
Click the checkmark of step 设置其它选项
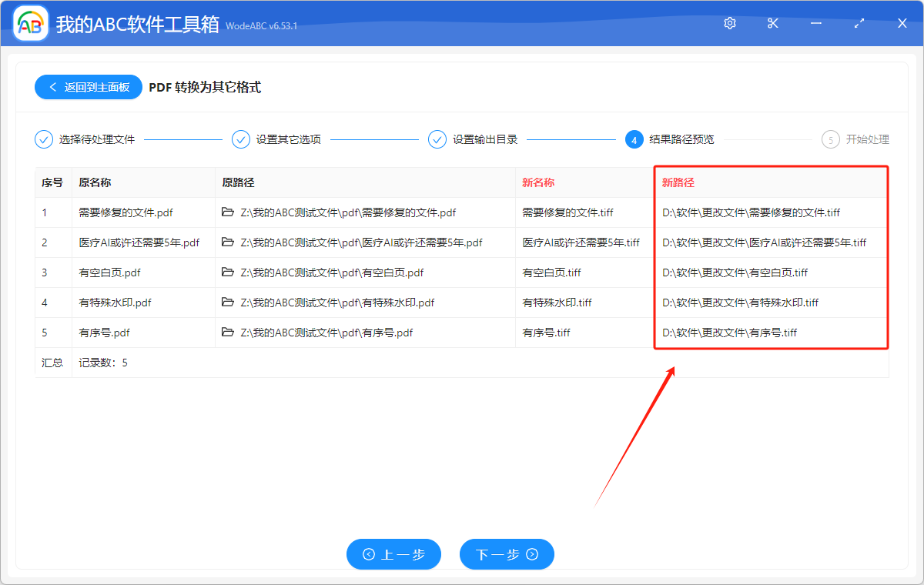pyautogui.click(x=241, y=139)
